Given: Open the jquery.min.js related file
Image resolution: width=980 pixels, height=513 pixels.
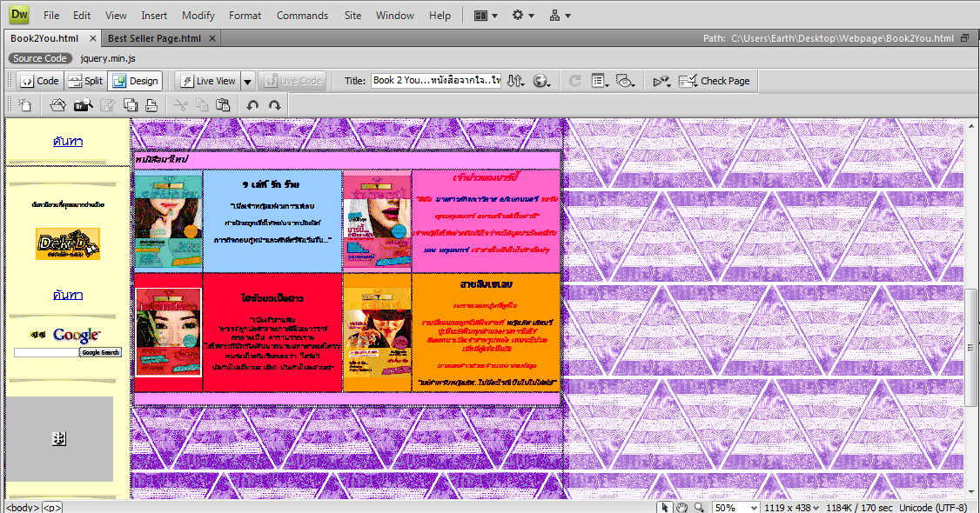Looking at the screenshot, I should [x=108, y=58].
